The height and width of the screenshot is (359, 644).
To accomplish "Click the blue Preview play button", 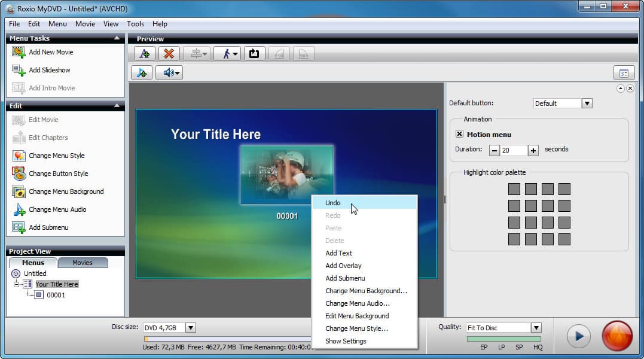I will pyautogui.click(x=579, y=336).
